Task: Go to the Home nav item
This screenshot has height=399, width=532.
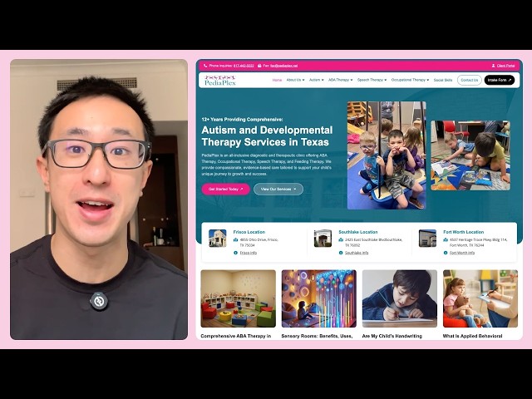Action: 277,80
